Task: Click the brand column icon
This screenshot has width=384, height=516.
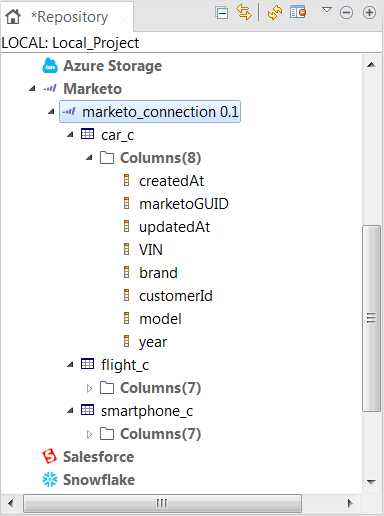Action: pyautogui.click(x=126, y=272)
